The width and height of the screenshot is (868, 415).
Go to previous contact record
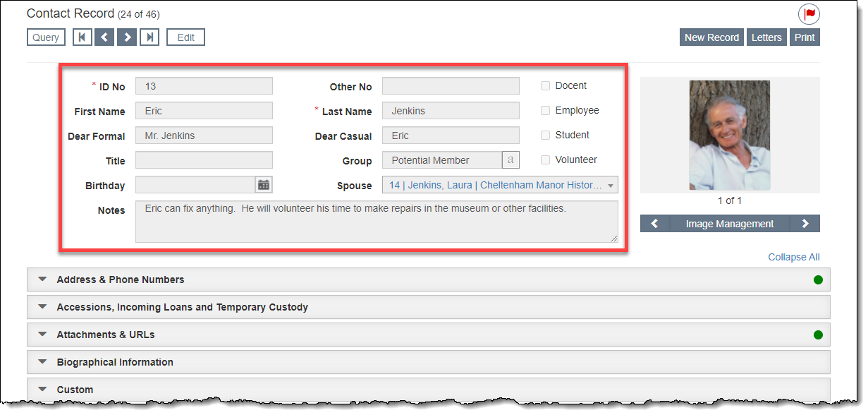[x=104, y=37]
